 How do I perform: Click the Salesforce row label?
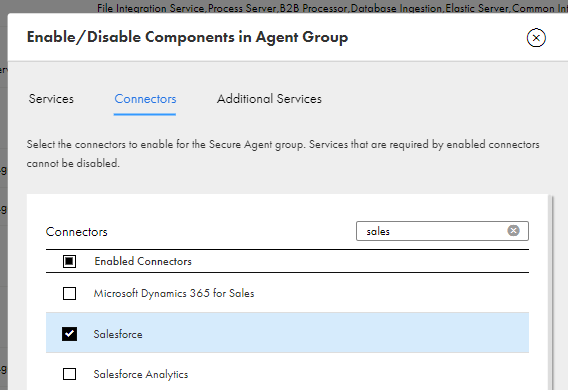point(118,334)
